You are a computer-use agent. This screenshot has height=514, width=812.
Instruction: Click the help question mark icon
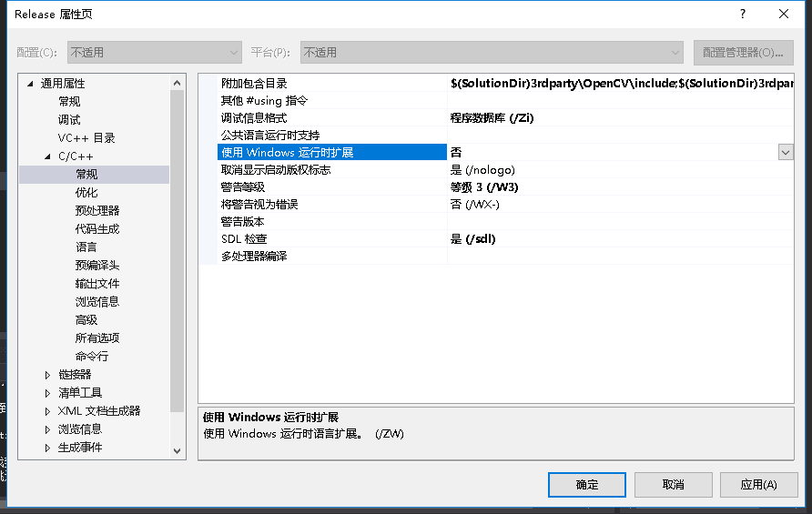tap(743, 14)
